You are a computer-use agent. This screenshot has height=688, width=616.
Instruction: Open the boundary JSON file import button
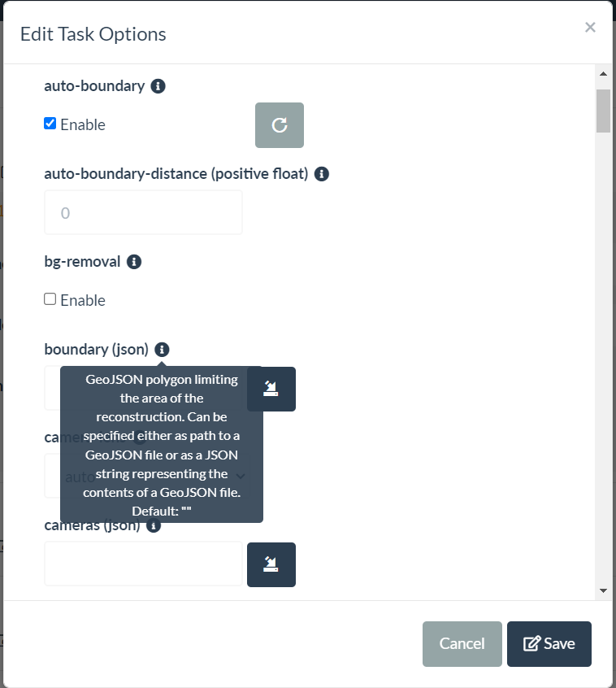[271, 389]
